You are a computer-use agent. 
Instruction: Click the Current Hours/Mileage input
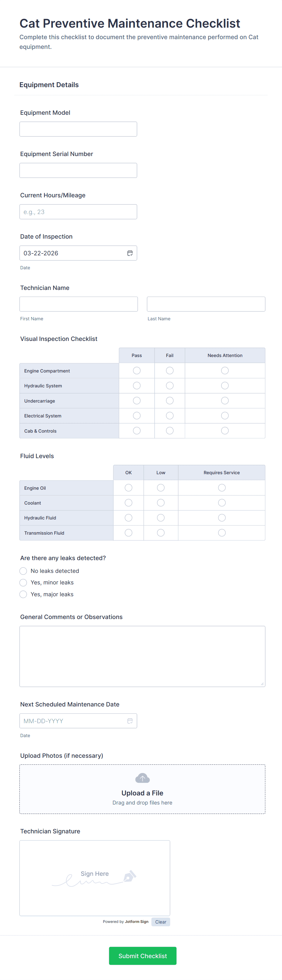[x=78, y=212]
